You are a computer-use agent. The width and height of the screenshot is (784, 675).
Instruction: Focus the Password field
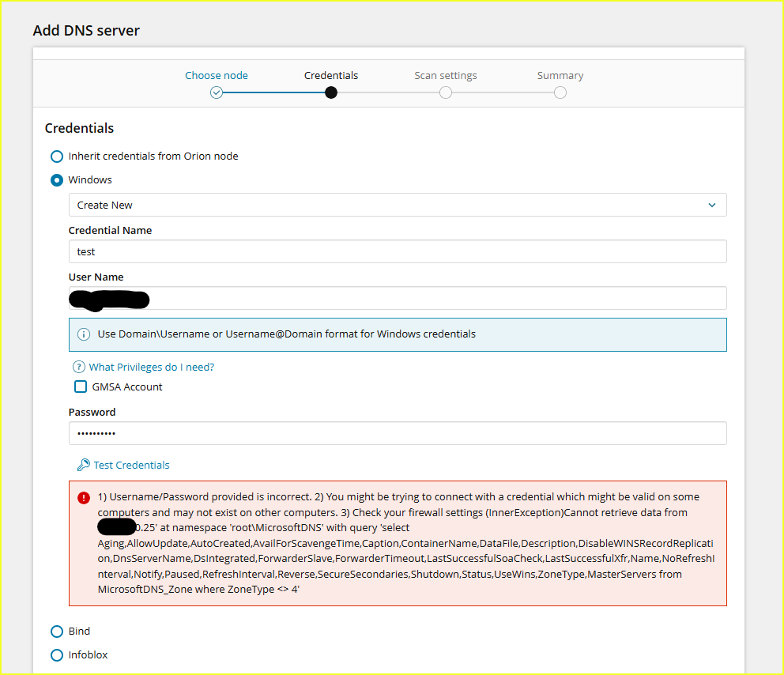tap(398, 433)
